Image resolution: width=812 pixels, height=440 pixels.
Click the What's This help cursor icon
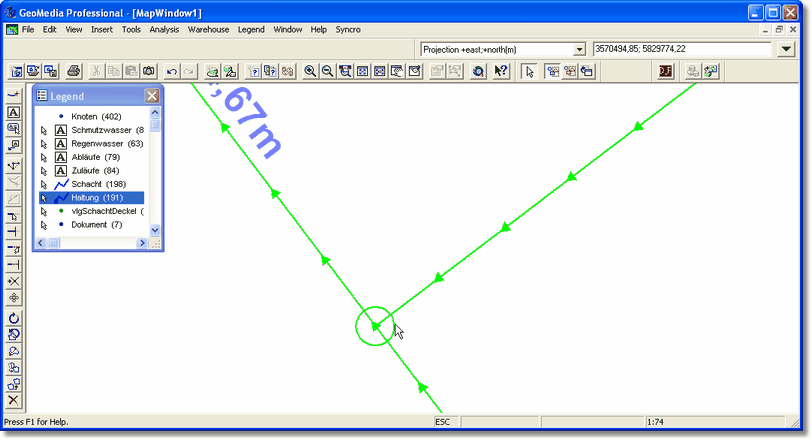[x=502, y=71]
